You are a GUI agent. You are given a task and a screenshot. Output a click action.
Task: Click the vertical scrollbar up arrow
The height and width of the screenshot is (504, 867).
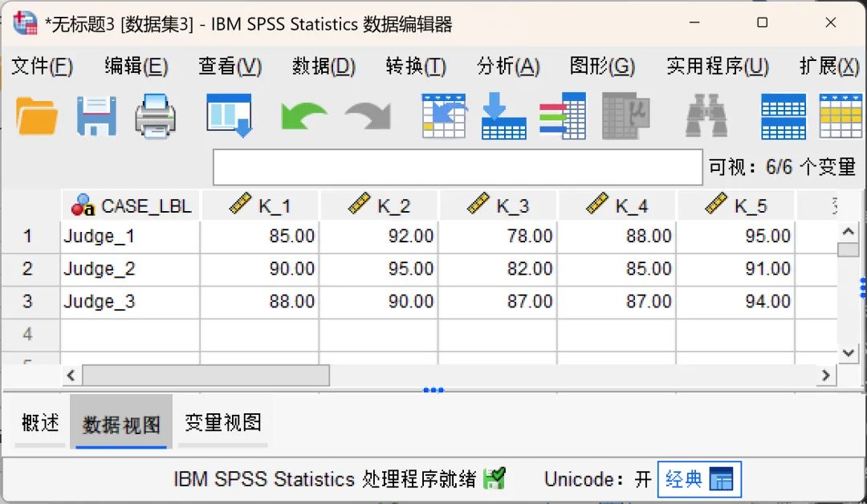[x=849, y=232]
